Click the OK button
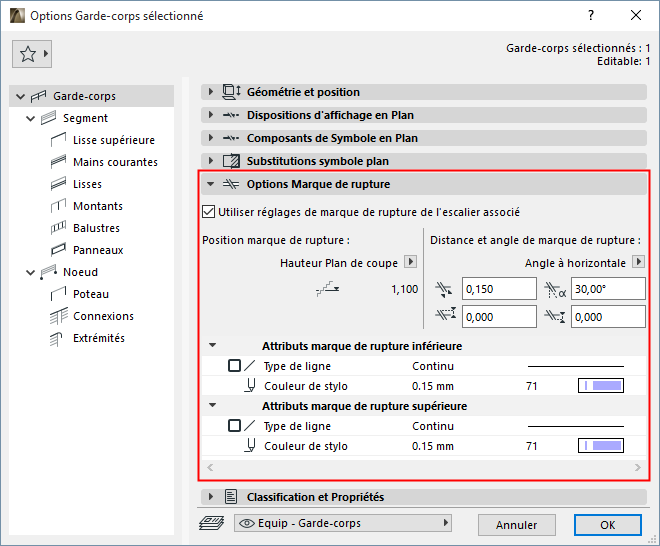This screenshot has height=546, width=660. [608, 525]
